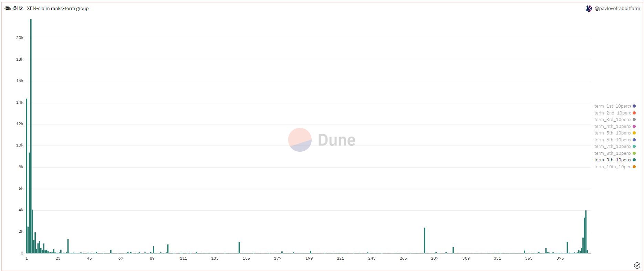This screenshot has width=644, height=271.
Task: Select the 1k bar left of x-label 155
Action: (x=239, y=248)
